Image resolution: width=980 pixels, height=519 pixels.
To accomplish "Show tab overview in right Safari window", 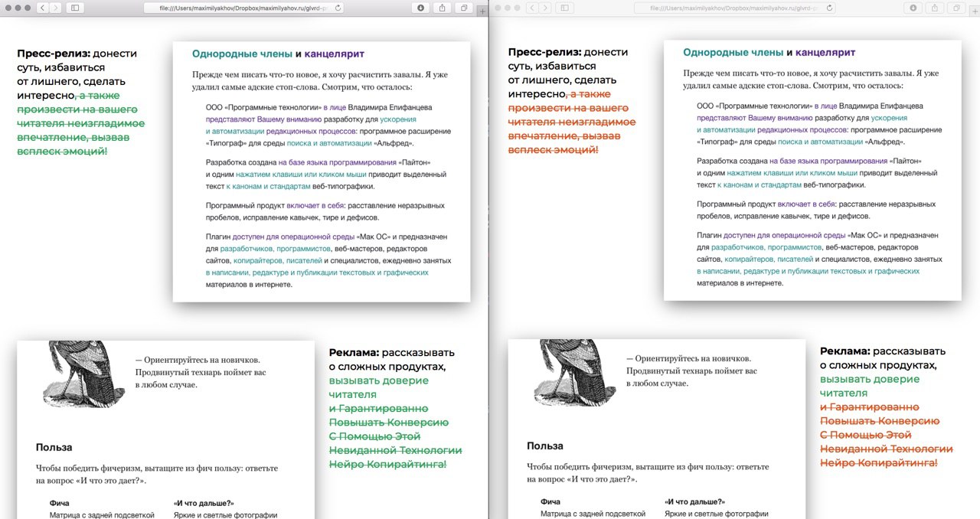I will pyautogui.click(x=955, y=8).
